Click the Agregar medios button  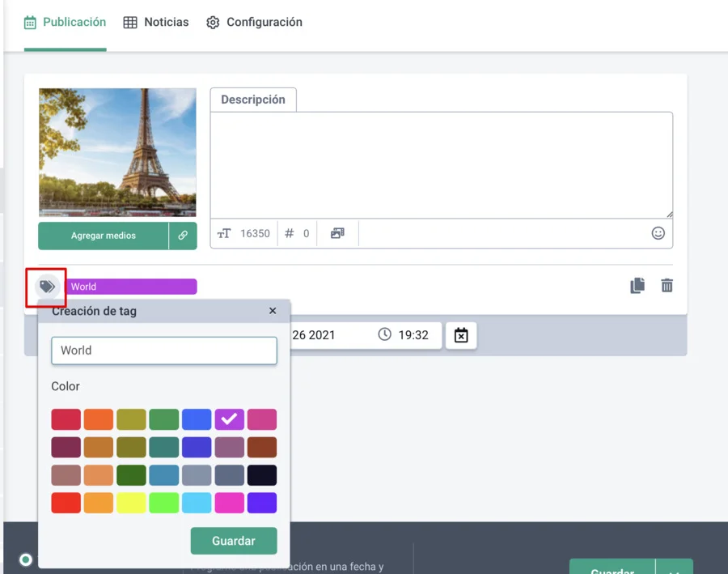pos(104,236)
